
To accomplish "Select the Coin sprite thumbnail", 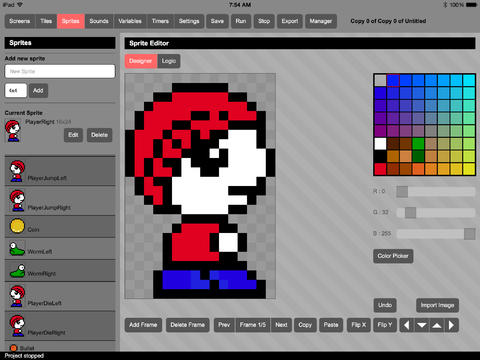I will (17, 226).
